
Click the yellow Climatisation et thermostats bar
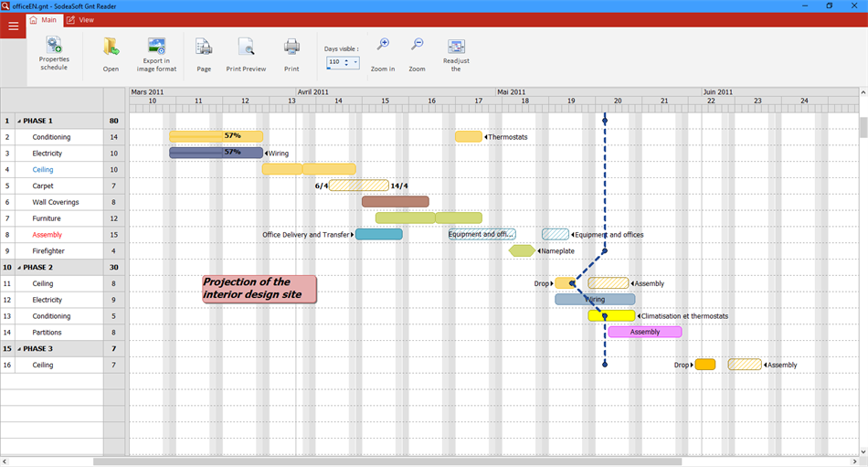click(x=611, y=316)
